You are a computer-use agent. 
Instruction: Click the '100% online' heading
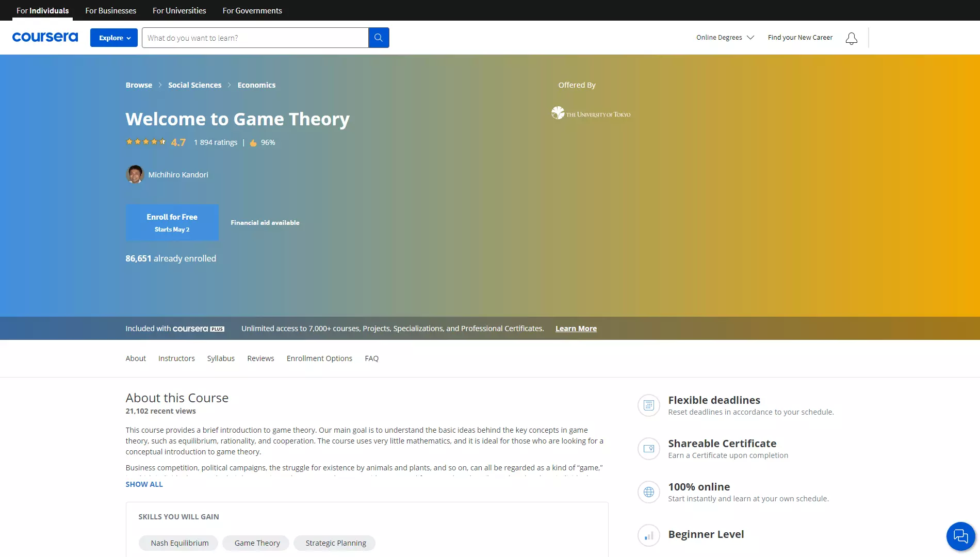(699, 487)
